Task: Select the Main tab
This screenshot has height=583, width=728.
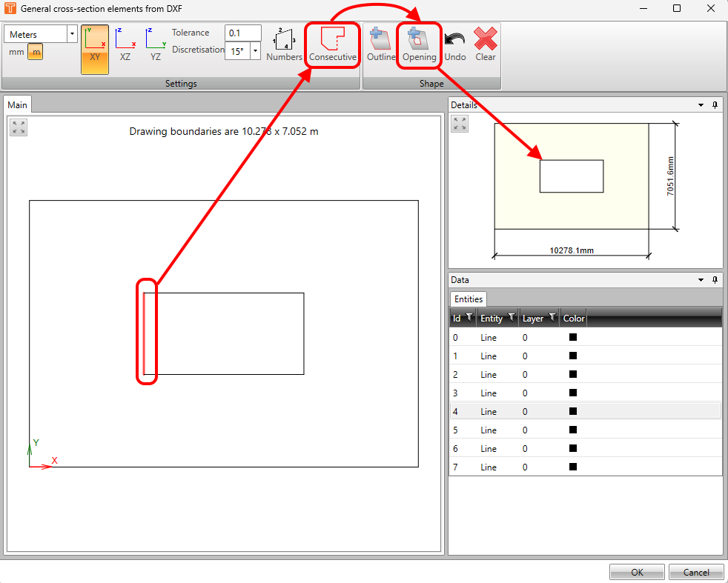Action: click(17, 104)
